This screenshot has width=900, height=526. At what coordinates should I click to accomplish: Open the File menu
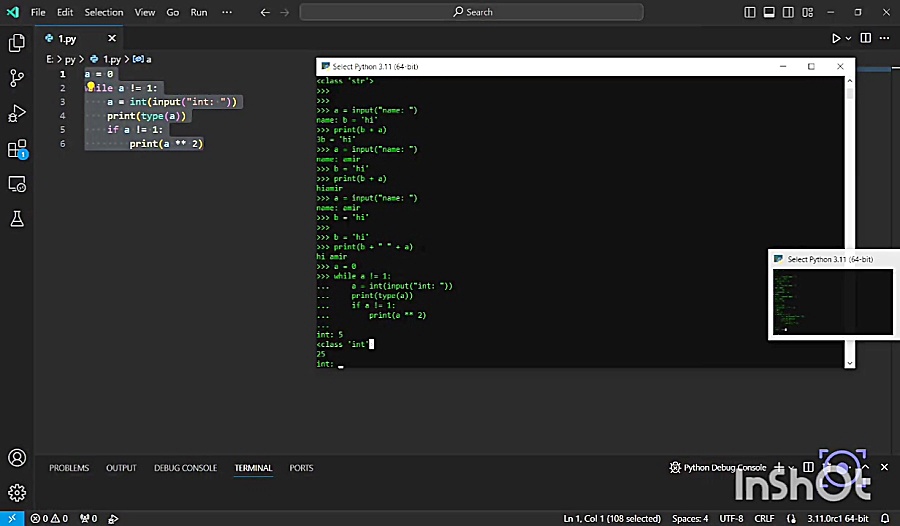point(38,12)
